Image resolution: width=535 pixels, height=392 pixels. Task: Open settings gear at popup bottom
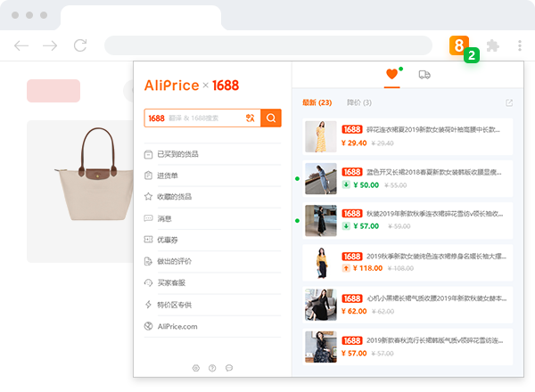[x=196, y=368]
